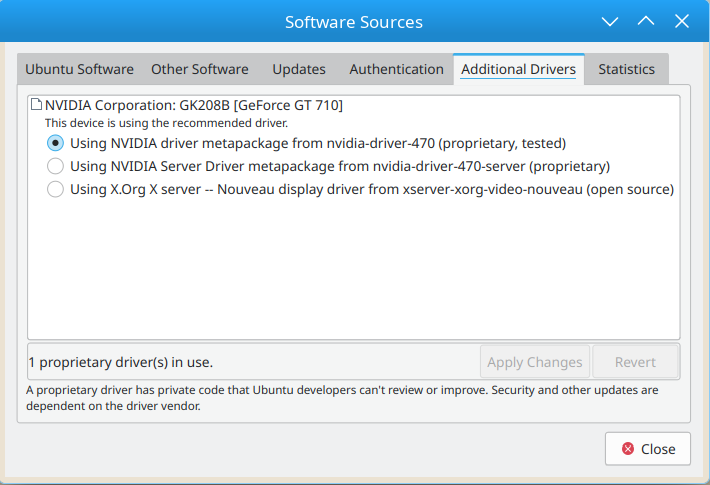Click empty area in the driver list
710x485 pixels.
[x=350, y=270]
